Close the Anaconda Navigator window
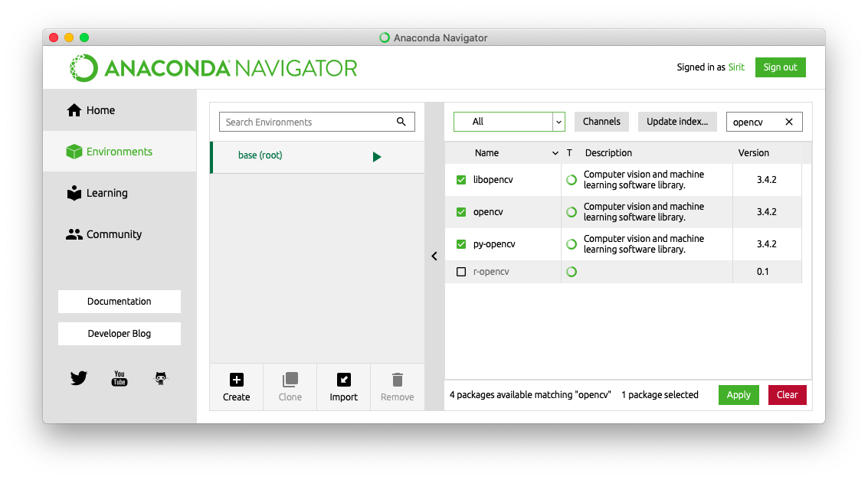The image size is (868, 480). click(54, 38)
